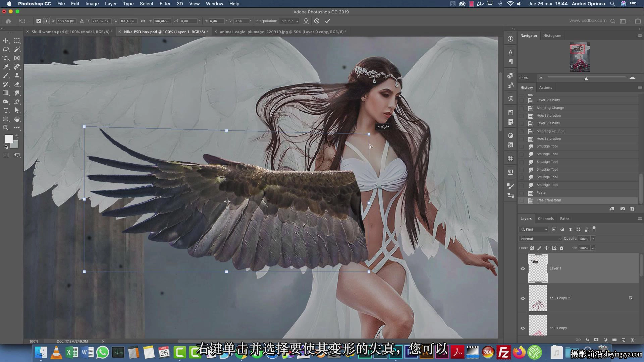The width and height of the screenshot is (644, 362).
Task: Select the Crop tool
Action: pyautogui.click(x=6, y=58)
